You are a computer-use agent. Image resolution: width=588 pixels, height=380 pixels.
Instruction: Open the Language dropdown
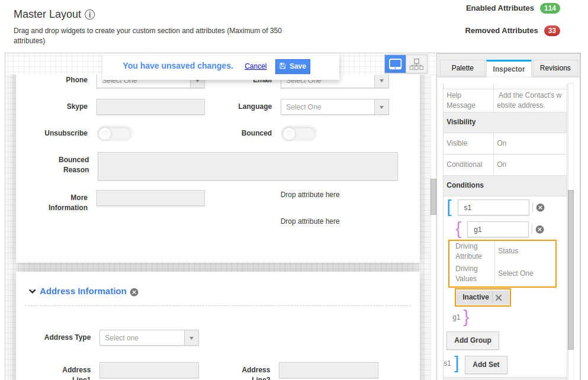(335, 107)
